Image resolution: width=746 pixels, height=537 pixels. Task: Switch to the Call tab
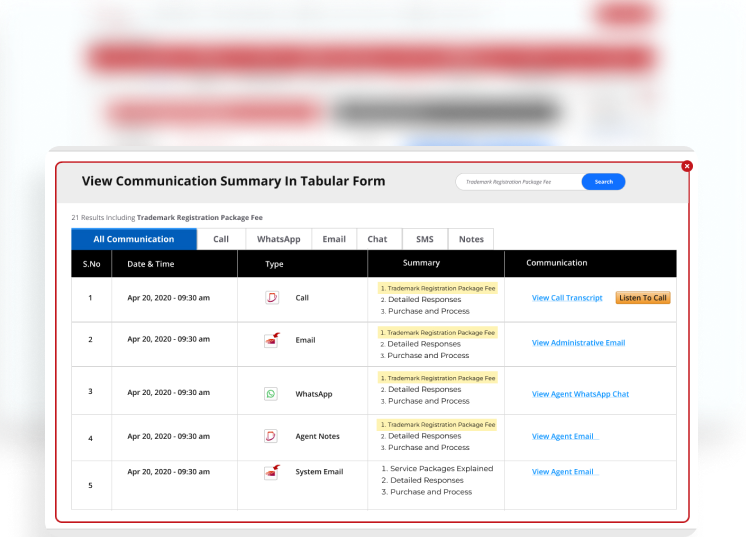click(221, 239)
